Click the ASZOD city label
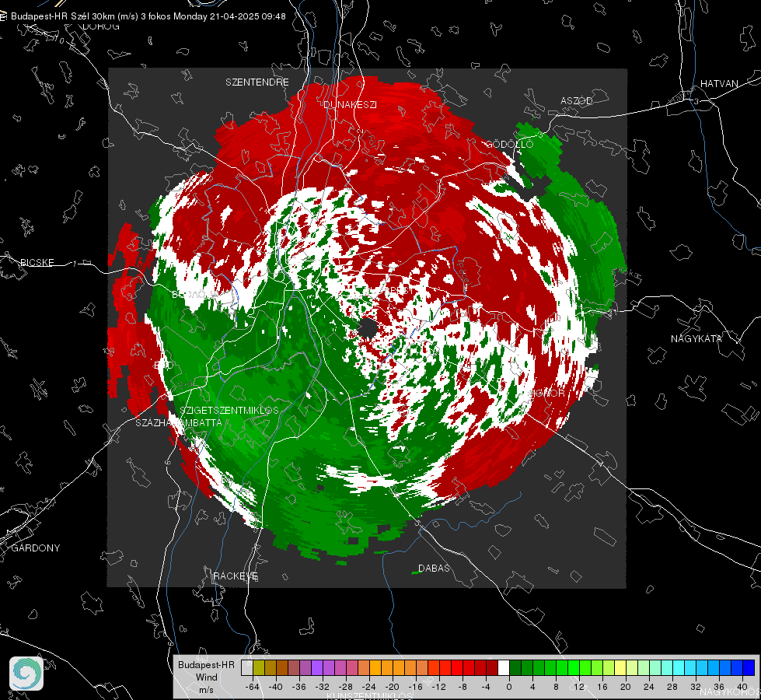The width and height of the screenshot is (761, 700). tap(577, 100)
